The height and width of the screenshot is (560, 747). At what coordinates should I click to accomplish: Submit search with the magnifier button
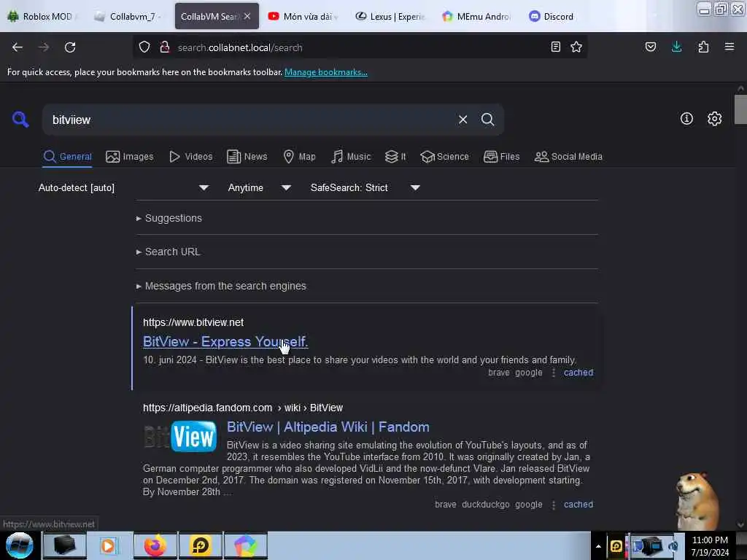click(x=487, y=120)
